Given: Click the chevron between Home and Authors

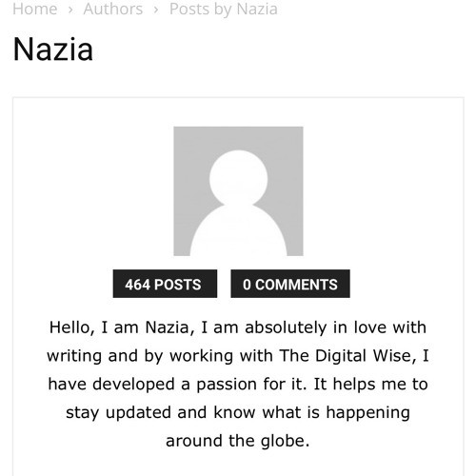Looking at the screenshot, I should (70, 10).
